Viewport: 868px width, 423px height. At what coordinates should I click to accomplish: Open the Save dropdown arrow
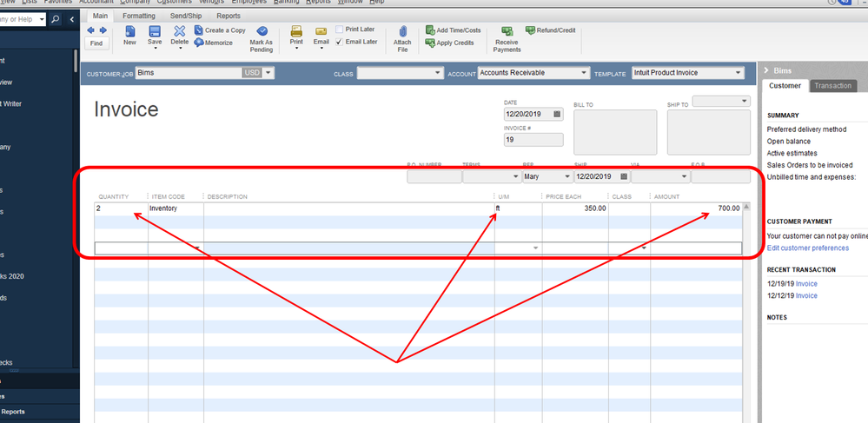(x=155, y=48)
